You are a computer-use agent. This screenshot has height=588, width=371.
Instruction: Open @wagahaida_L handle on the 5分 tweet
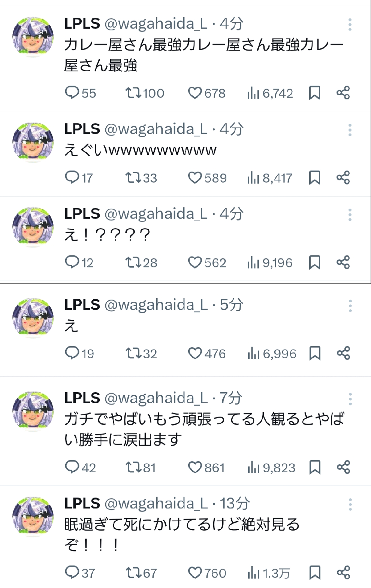tap(156, 305)
